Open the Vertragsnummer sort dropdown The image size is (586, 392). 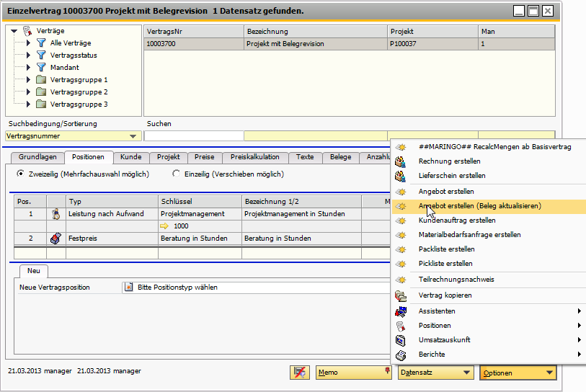pos(132,136)
